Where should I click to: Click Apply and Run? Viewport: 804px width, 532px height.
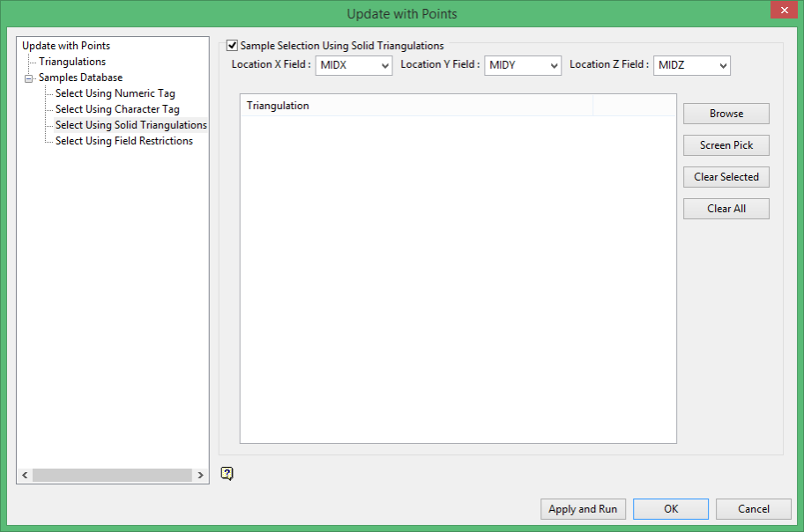[x=583, y=509]
